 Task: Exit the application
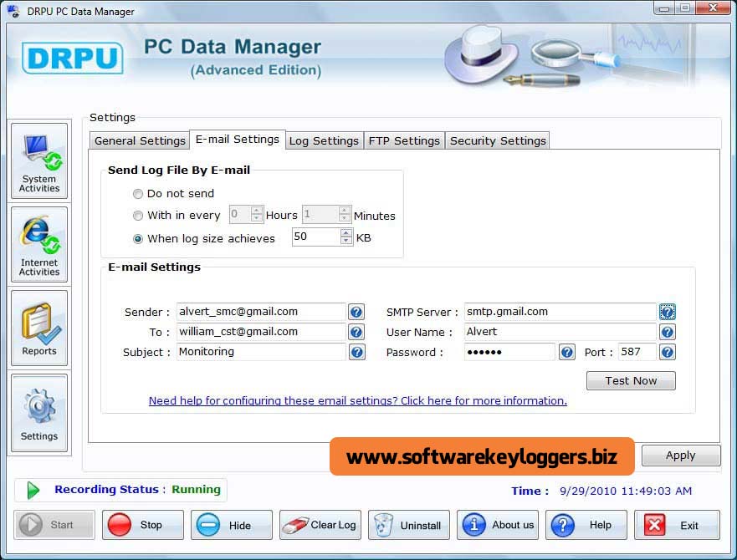(677, 525)
